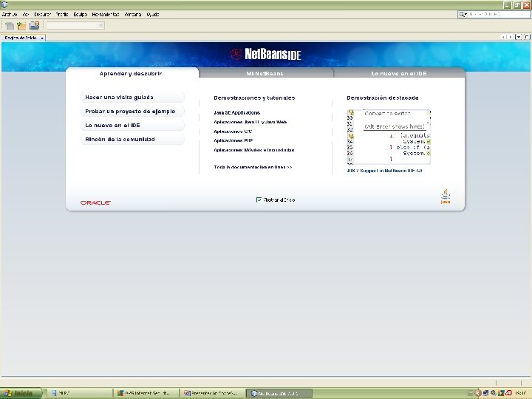Open the Herramientas menu

106,14
